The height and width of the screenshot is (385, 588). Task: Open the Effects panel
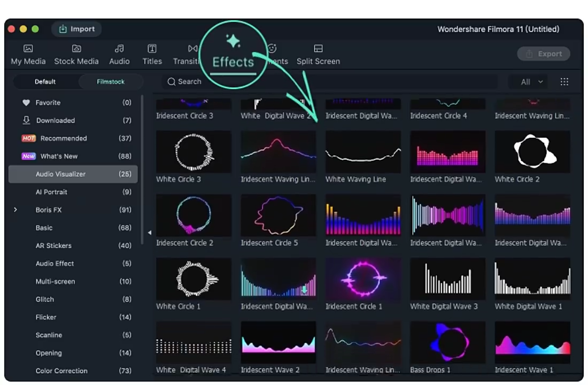233,53
